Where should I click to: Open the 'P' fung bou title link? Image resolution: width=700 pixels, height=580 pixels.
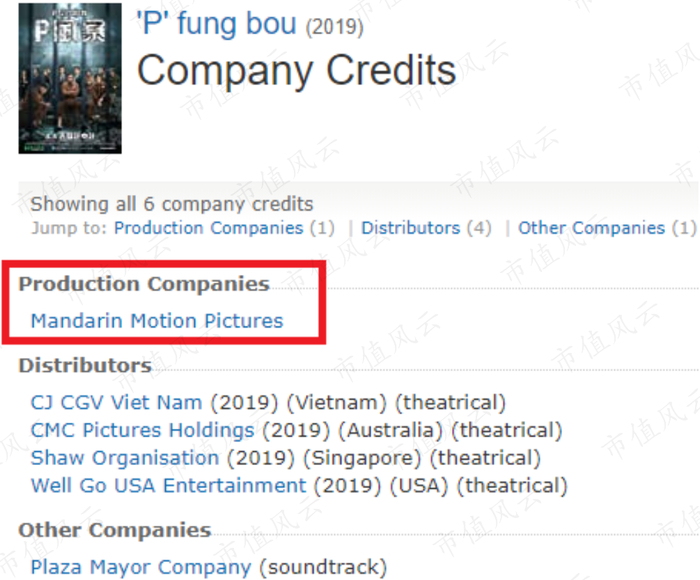tap(216, 23)
